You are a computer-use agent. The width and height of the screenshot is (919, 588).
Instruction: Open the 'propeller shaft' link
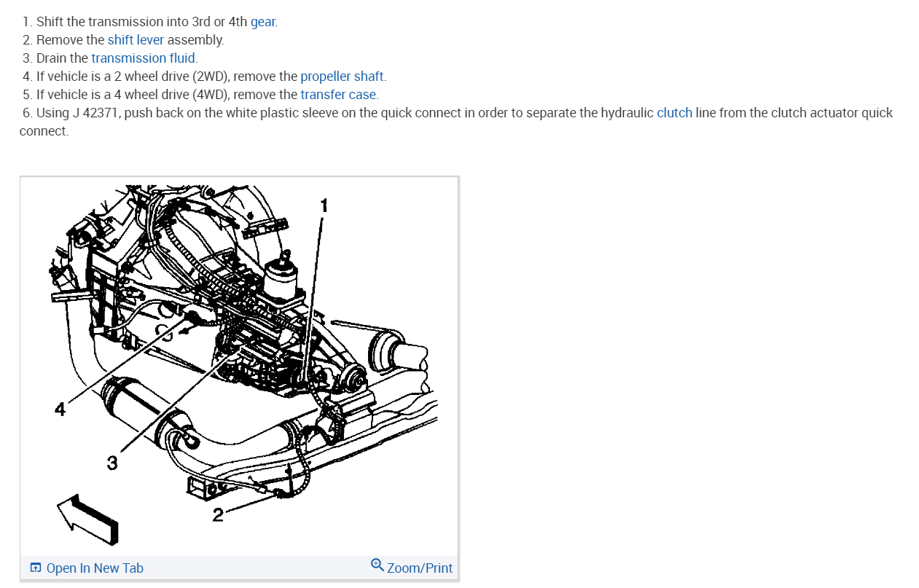pos(342,77)
